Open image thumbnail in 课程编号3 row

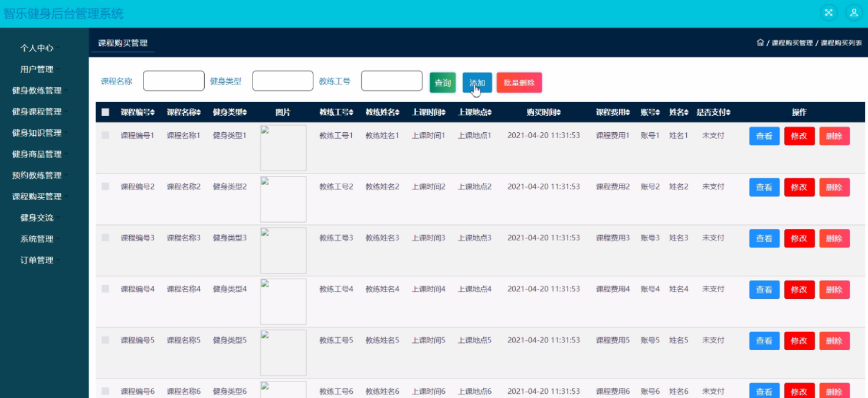(283, 250)
